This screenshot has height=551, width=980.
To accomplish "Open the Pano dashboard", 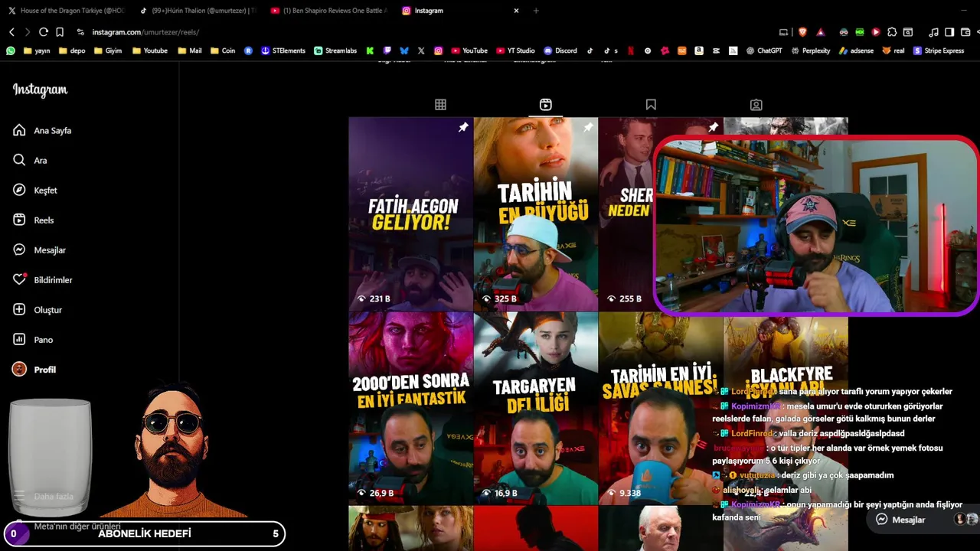I will click(x=33, y=340).
